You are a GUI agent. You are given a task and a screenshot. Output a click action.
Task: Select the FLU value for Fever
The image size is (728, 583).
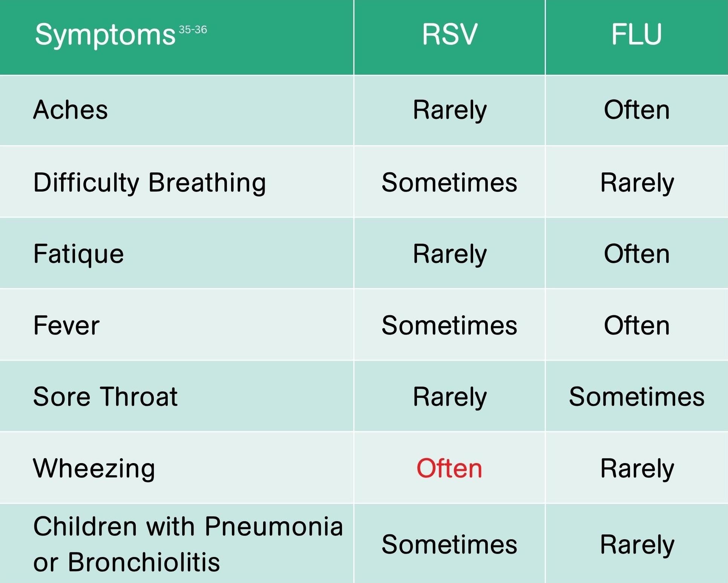coord(637,325)
